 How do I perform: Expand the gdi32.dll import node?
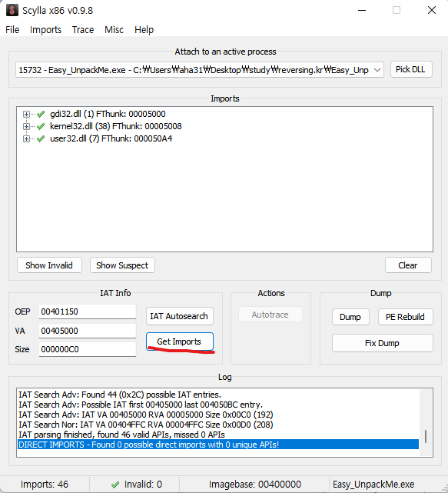[x=26, y=114]
